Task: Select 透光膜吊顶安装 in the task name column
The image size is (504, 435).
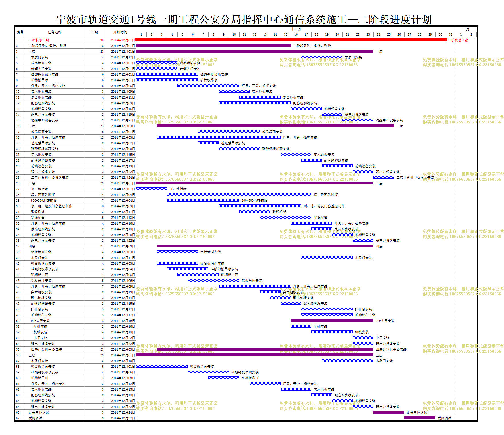Action: 43,143
